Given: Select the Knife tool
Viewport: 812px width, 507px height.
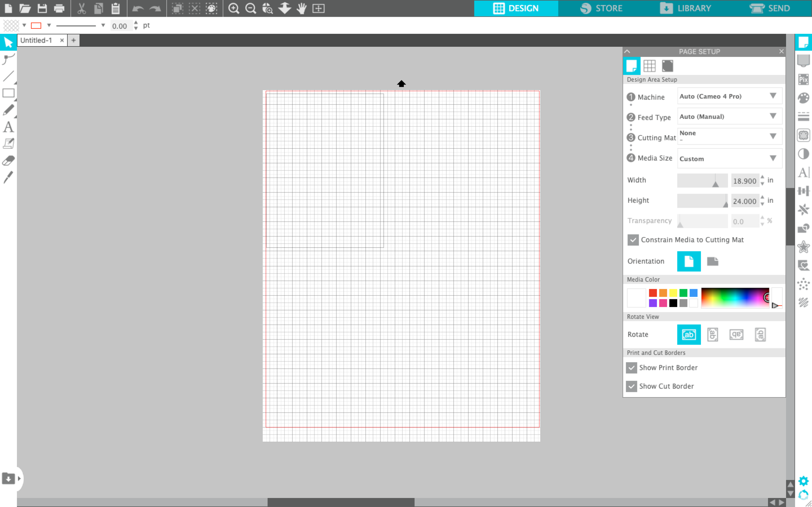Looking at the screenshot, I should [x=8, y=177].
